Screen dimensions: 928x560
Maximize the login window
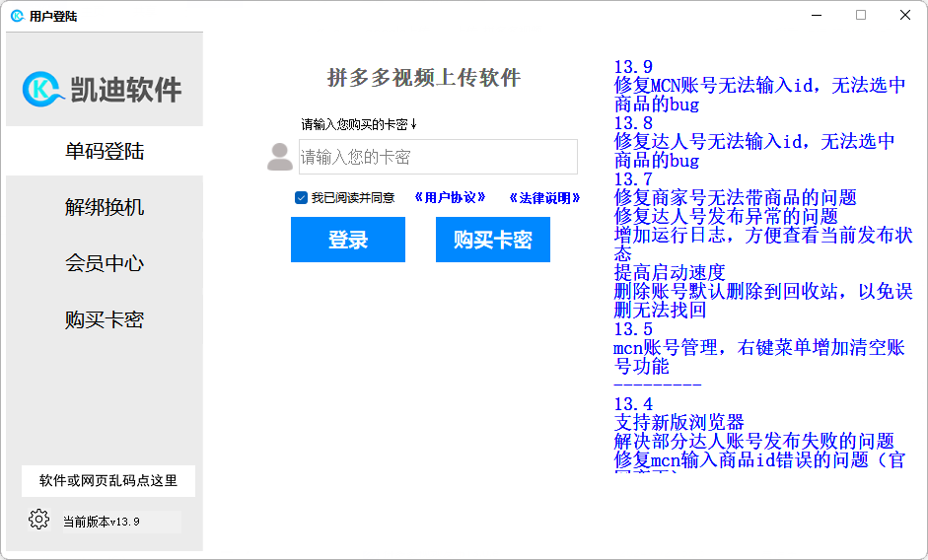861,16
